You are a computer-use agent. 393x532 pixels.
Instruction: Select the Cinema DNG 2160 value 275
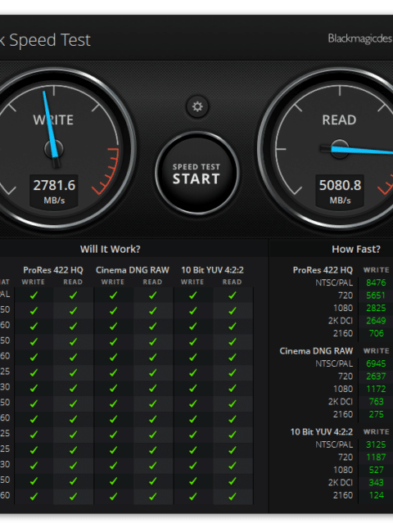pos(377,414)
